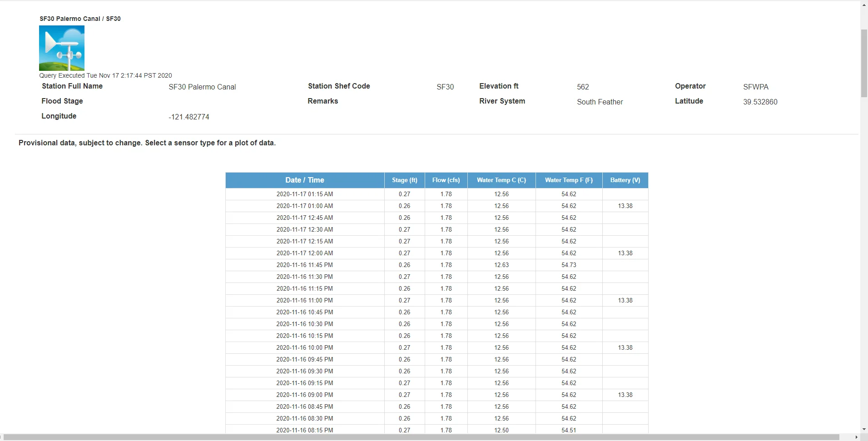Click date cell 2020-11-16 09:15 PM
The height and width of the screenshot is (441, 868).
pyautogui.click(x=305, y=383)
